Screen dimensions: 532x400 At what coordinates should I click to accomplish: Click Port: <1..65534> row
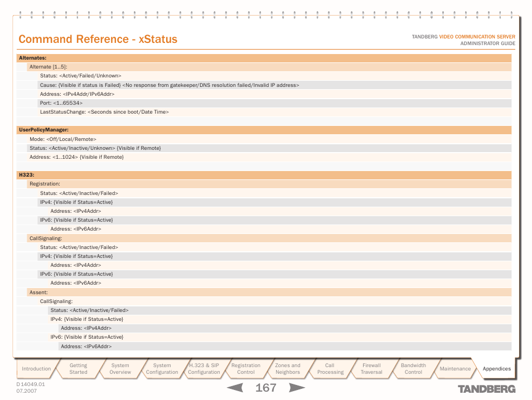pos(274,103)
